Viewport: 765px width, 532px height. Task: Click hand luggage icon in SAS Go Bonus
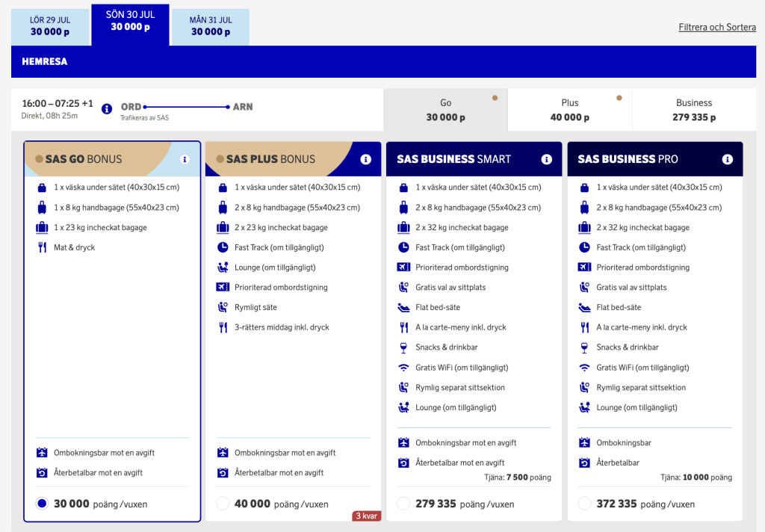(x=42, y=208)
